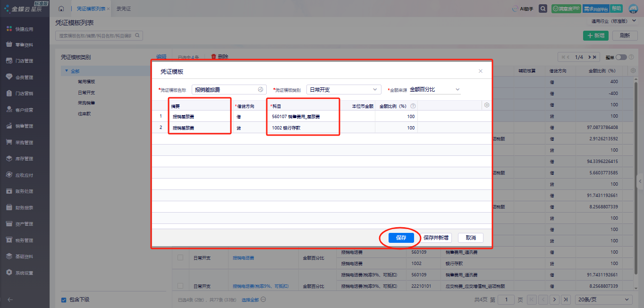The height and width of the screenshot is (308, 644).
Task: Open the user avatar in top right
Action: coord(633,9)
